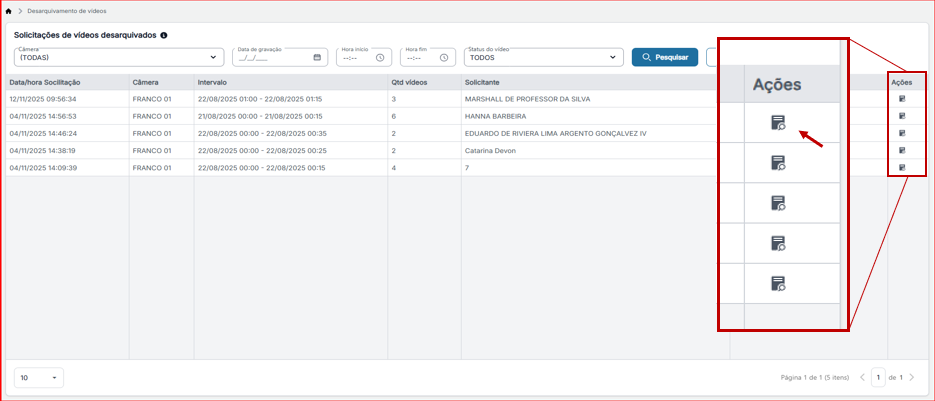Screen dimensions: 935x401
Task: Open calendar icon in Data de gravação
Action: (317, 58)
